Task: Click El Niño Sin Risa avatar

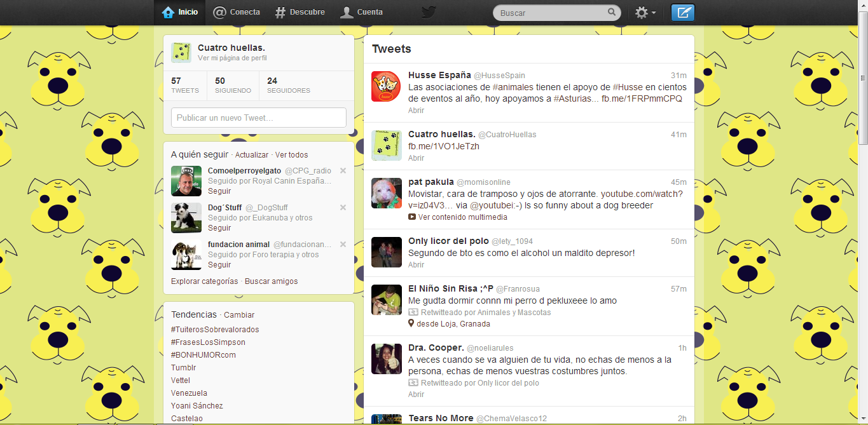Action: point(387,300)
